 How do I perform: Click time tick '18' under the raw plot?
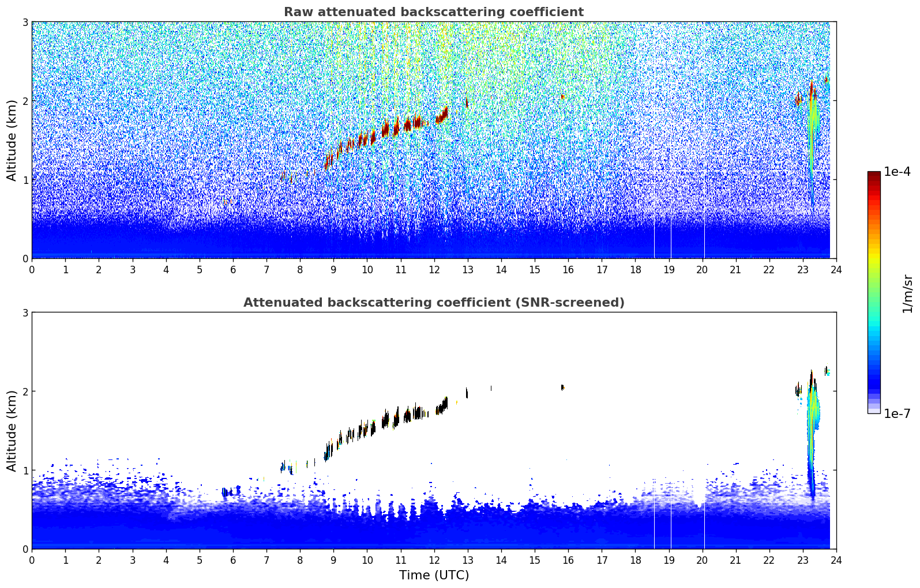tap(635, 269)
